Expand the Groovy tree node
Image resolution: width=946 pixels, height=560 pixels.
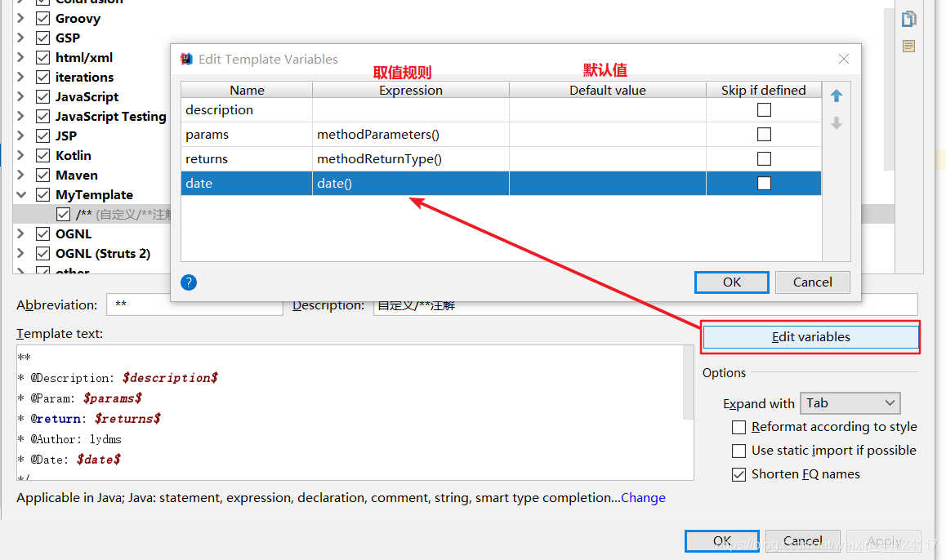[x=20, y=18]
